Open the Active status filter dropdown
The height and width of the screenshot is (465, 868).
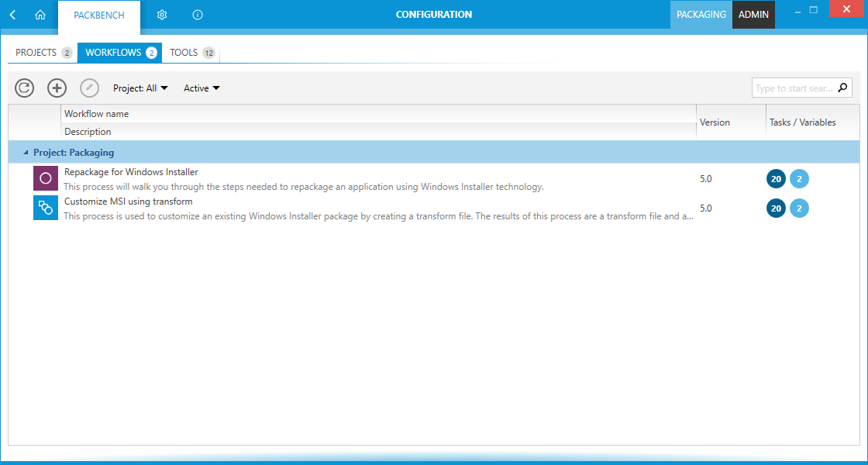pyautogui.click(x=201, y=88)
